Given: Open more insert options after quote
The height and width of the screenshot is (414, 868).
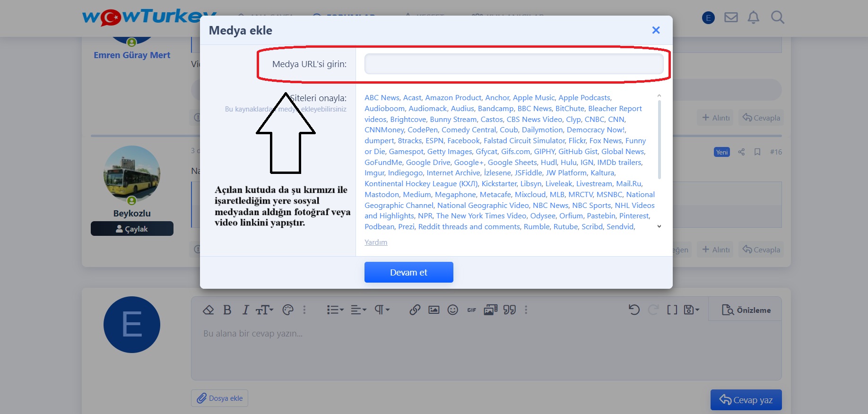Looking at the screenshot, I should (526, 310).
